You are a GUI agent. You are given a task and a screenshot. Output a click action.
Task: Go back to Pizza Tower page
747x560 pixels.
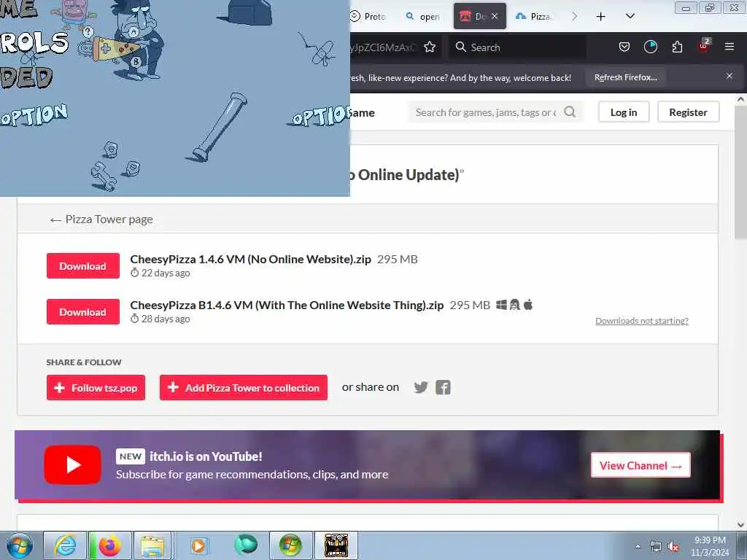coord(101,219)
